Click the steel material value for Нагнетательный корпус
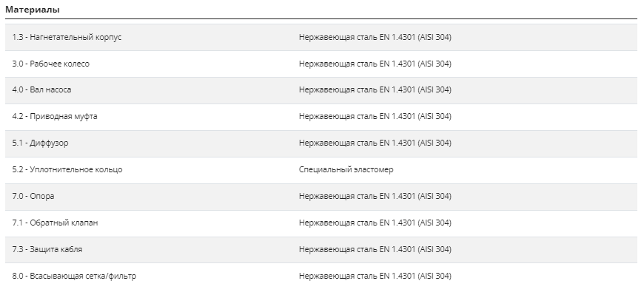Image resolution: width=644 pixels, height=295 pixels. coord(375,37)
